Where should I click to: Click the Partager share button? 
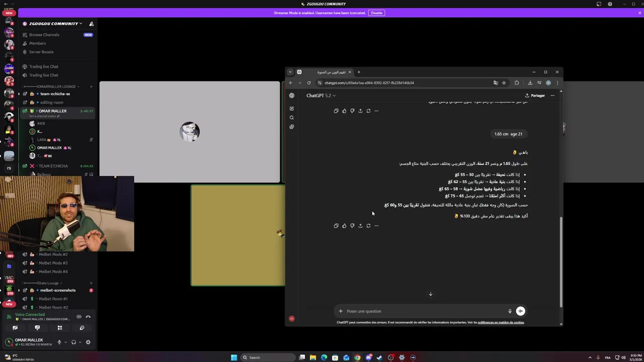coord(535,96)
